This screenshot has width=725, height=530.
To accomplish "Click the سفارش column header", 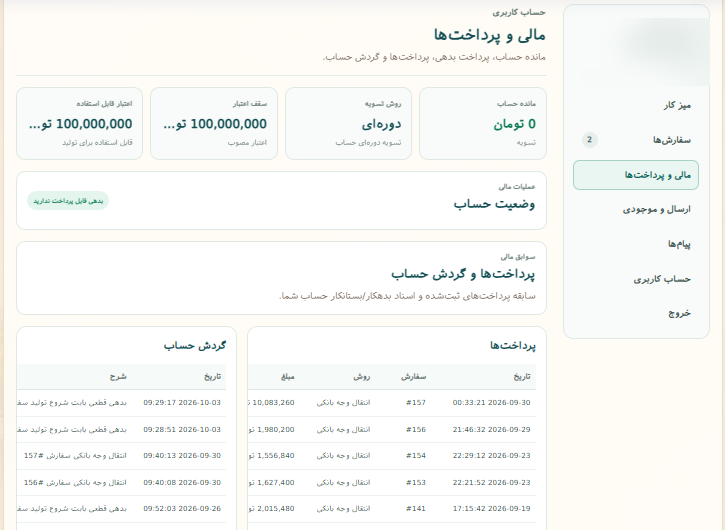I will tap(413, 376).
